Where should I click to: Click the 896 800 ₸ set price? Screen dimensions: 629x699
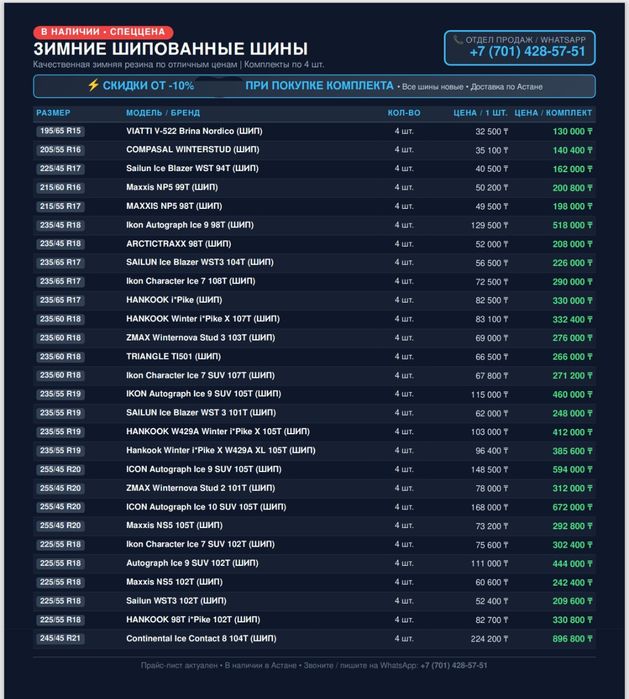tap(572, 639)
